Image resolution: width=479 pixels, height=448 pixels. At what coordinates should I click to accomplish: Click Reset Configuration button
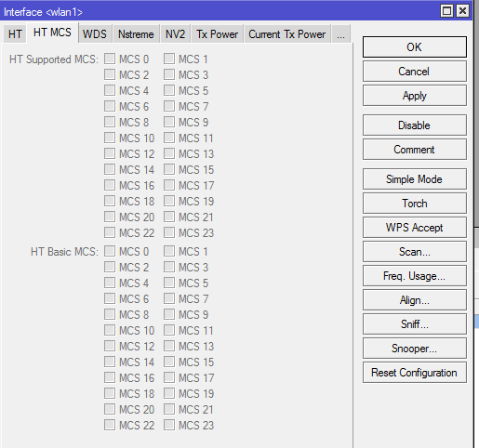(x=415, y=373)
